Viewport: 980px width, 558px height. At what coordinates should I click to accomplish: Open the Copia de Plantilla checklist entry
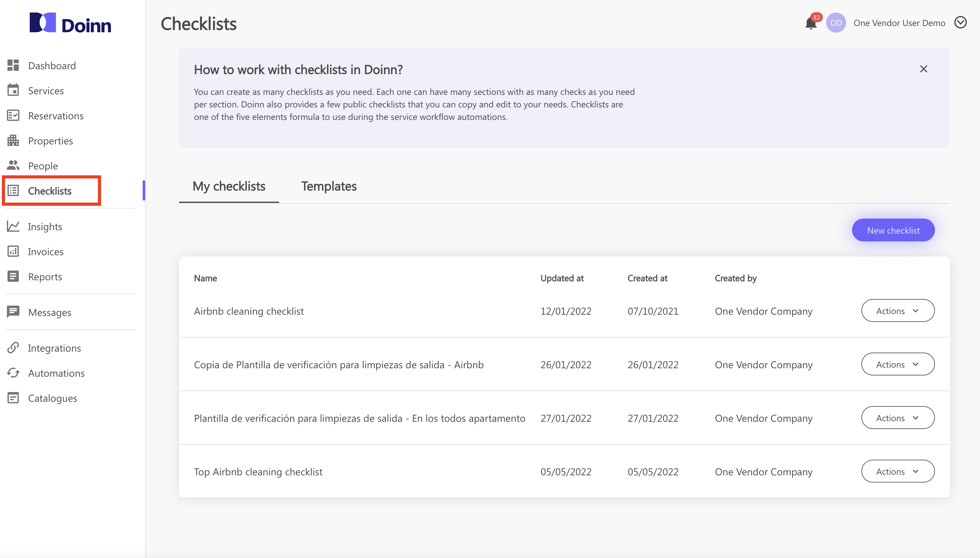339,365
